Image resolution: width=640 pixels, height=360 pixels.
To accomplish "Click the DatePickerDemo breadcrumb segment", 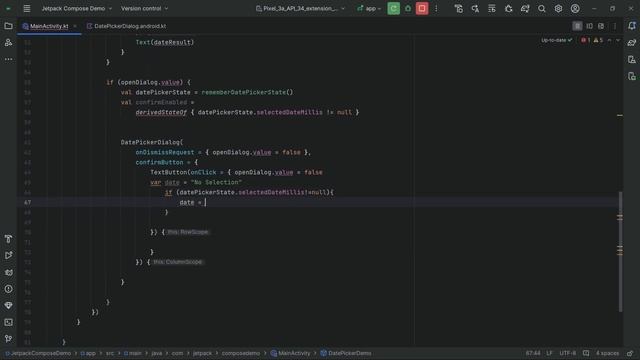I will pyautogui.click(x=346, y=353).
